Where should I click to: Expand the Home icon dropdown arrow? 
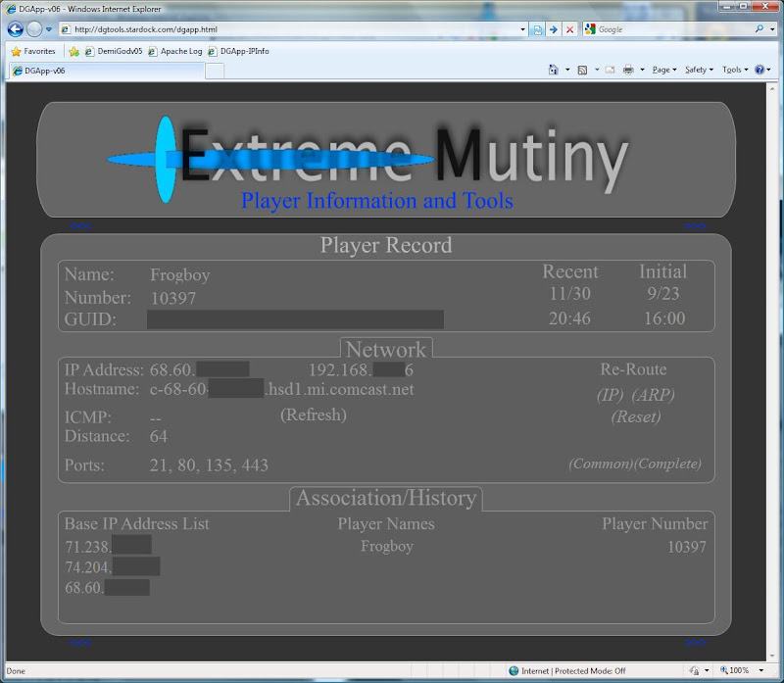[x=567, y=70]
